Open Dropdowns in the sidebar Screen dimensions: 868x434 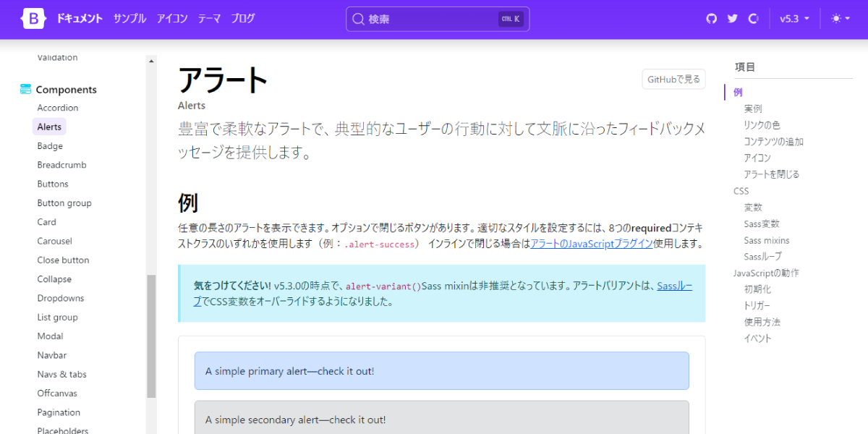(61, 298)
